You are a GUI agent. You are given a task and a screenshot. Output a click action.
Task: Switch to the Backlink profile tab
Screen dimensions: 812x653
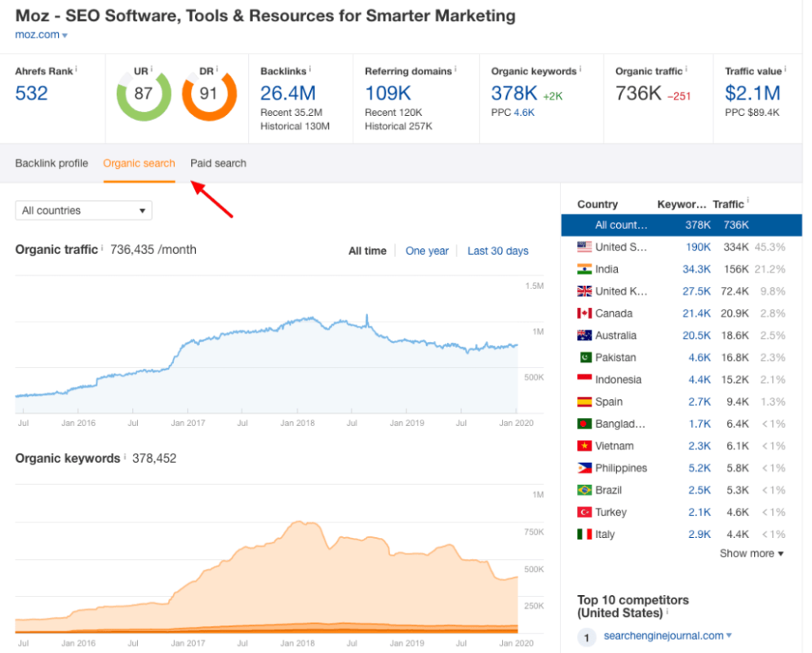coord(51,163)
